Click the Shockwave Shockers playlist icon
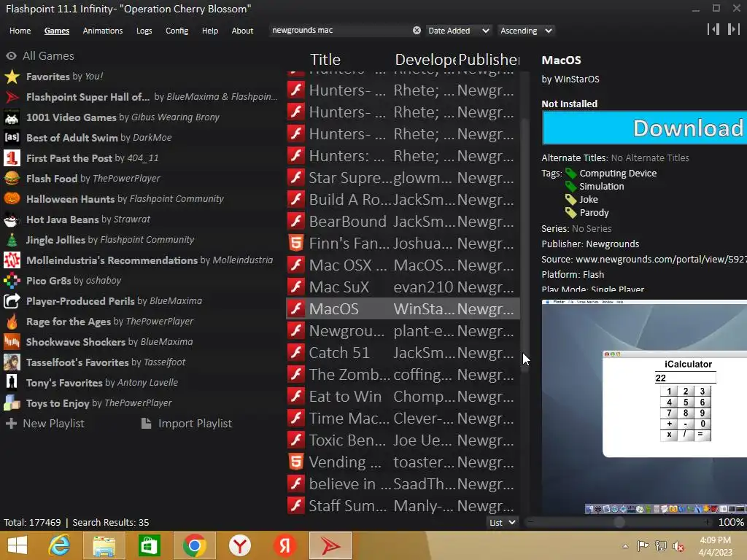Screen dimensions: 747x560 [12, 342]
